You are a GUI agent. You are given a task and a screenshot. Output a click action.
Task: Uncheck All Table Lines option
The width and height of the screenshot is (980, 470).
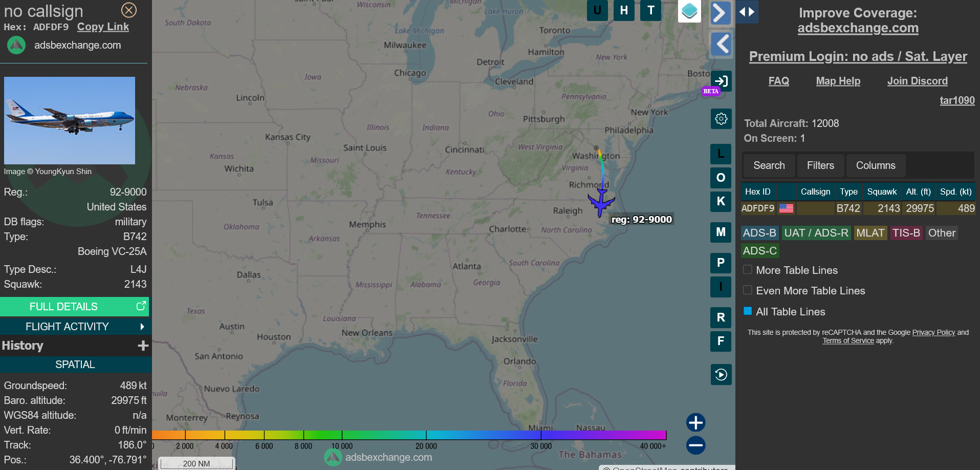[x=748, y=311]
